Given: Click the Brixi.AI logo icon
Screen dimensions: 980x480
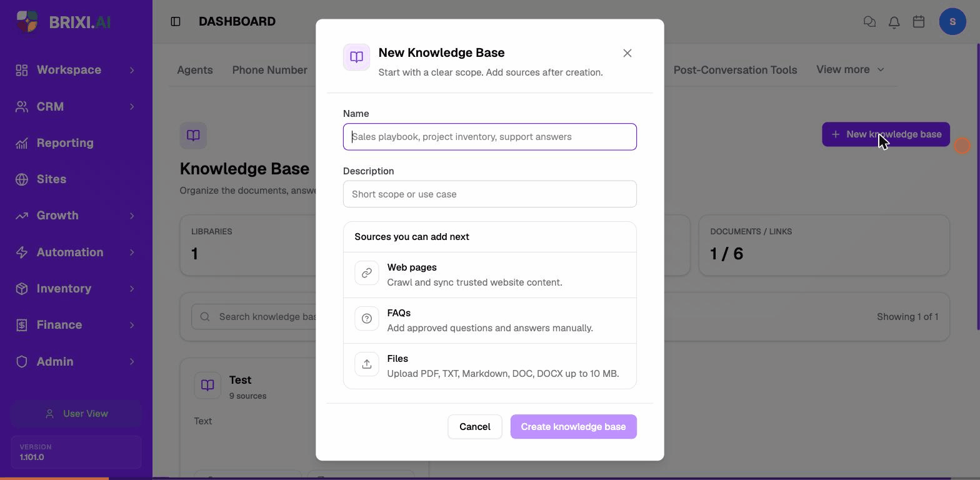Looking at the screenshot, I should [x=27, y=22].
